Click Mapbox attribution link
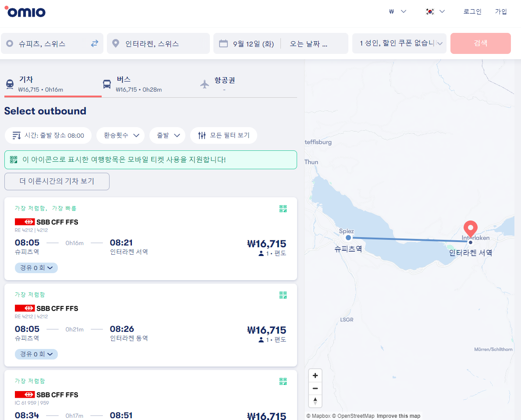The image size is (521, 420). (x=318, y=416)
